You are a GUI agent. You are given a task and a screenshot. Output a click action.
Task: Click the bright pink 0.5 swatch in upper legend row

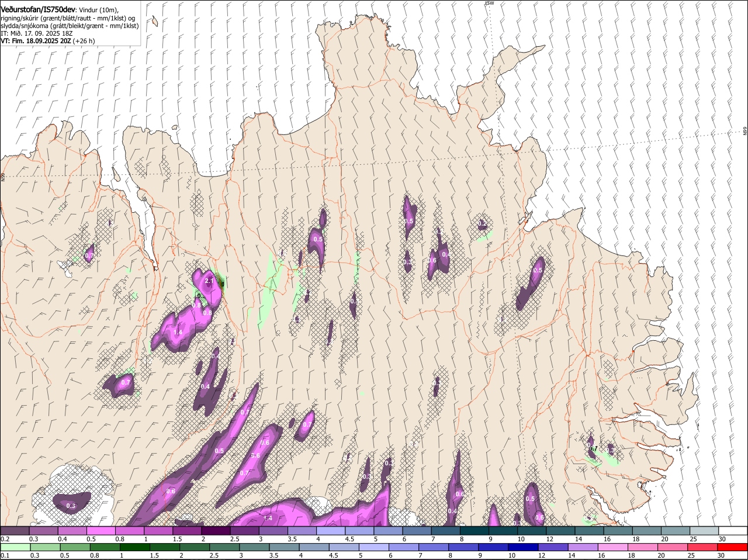tap(101, 531)
